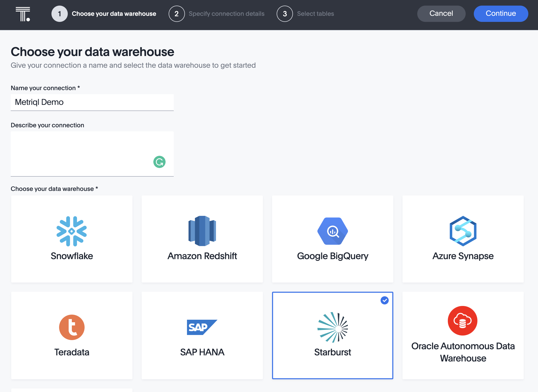Click the partially visible card at bottom
This screenshot has width=538, height=392.
pyautogui.click(x=72, y=390)
